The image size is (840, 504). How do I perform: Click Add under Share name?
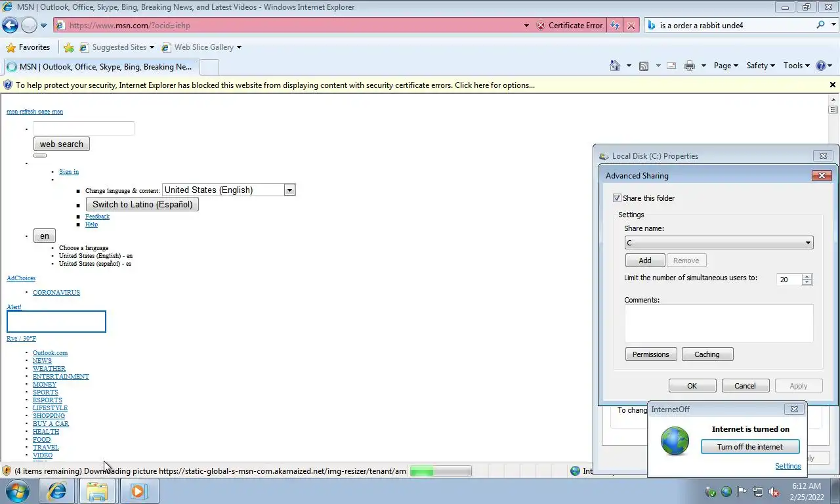coord(645,261)
